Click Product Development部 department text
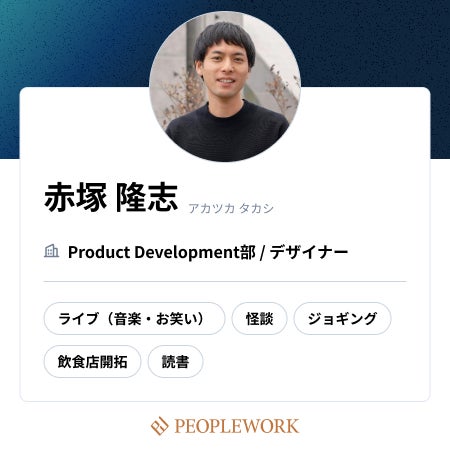 coord(162,252)
